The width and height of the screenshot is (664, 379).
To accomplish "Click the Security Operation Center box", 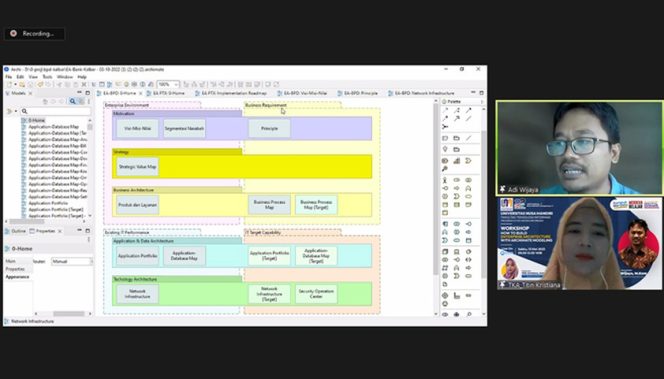I will pos(316,294).
